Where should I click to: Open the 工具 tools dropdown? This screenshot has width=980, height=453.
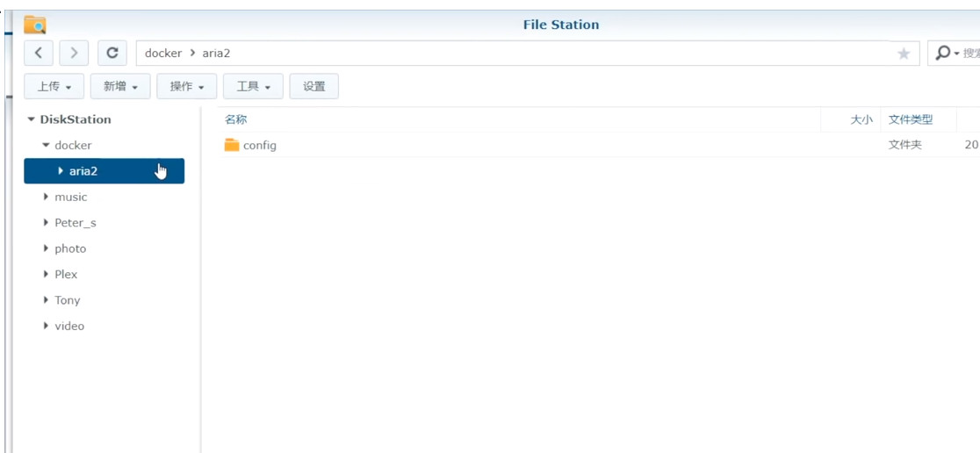click(x=253, y=86)
